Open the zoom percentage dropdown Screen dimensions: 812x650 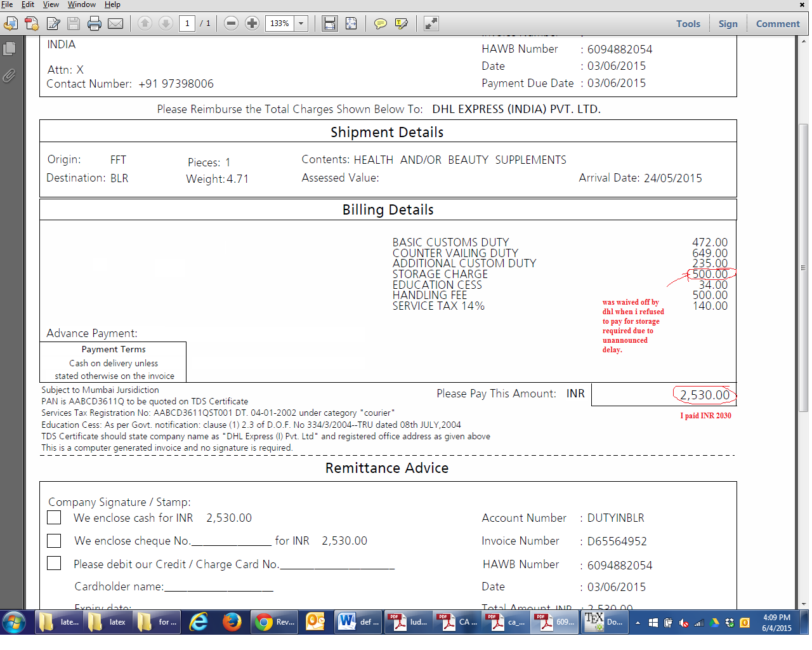pos(301,23)
